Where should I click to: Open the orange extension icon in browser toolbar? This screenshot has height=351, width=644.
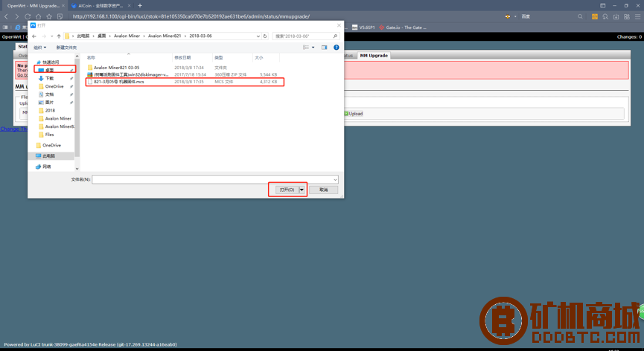tap(594, 16)
